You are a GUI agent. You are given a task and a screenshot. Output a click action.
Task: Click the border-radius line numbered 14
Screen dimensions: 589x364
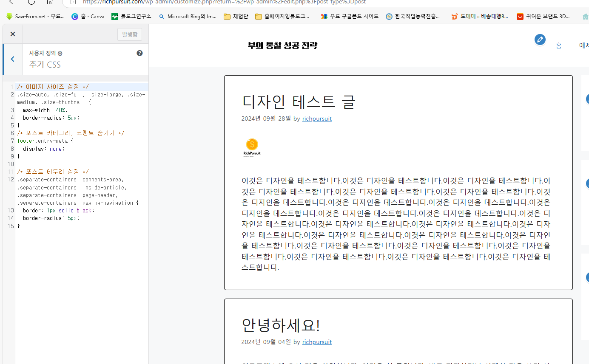(51, 218)
